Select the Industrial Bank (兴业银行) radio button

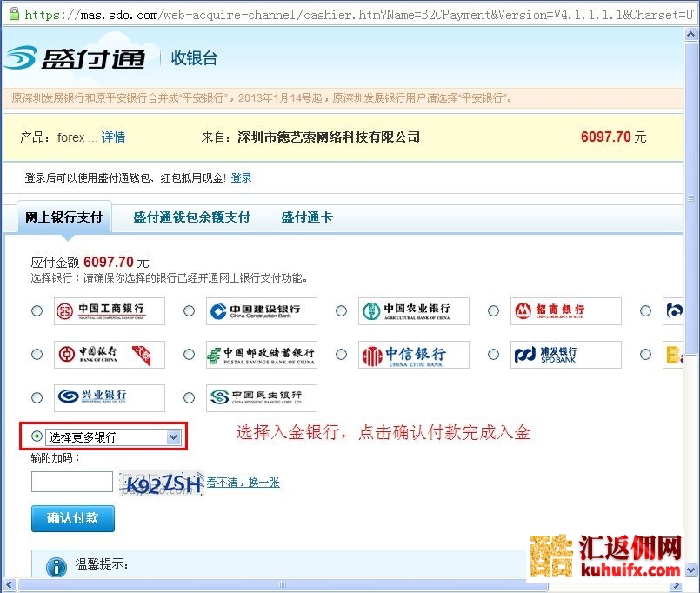[37, 398]
